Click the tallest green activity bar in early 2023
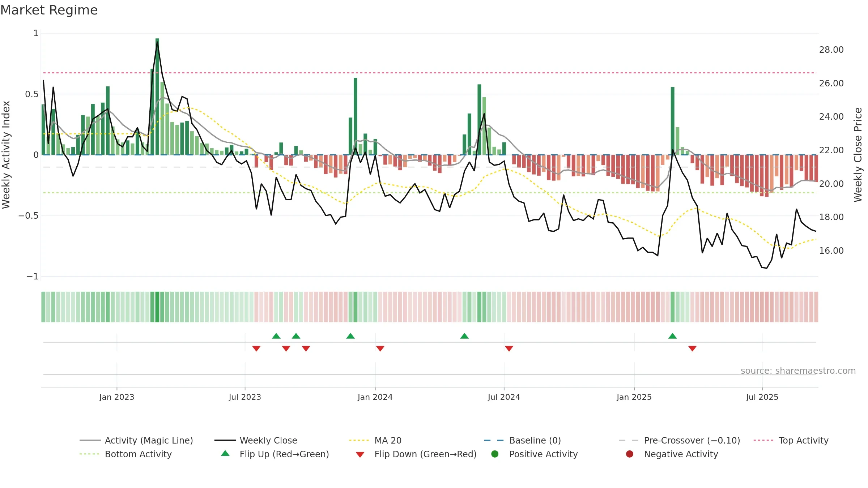The width and height of the screenshot is (868, 488). pos(157,97)
